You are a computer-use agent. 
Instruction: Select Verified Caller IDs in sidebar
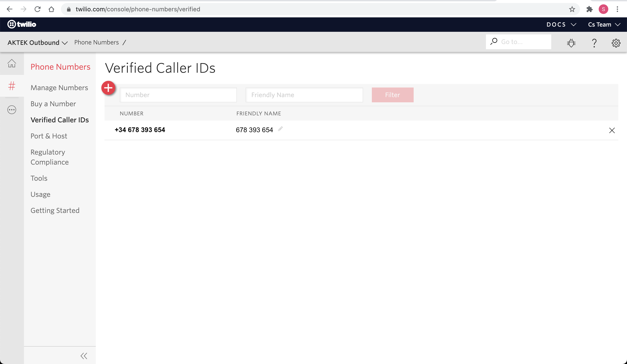(x=60, y=120)
